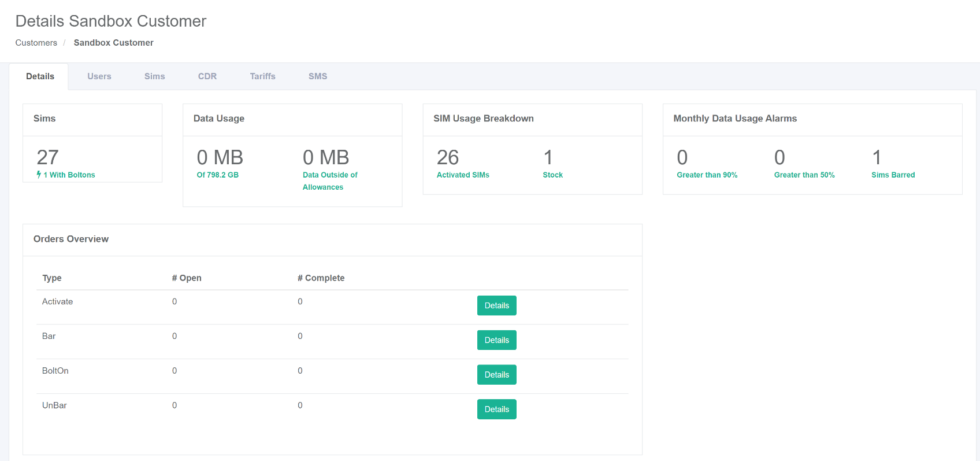This screenshot has height=461, width=980.
Task: Click the UnBar row complete count
Action: tap(300, 405)
